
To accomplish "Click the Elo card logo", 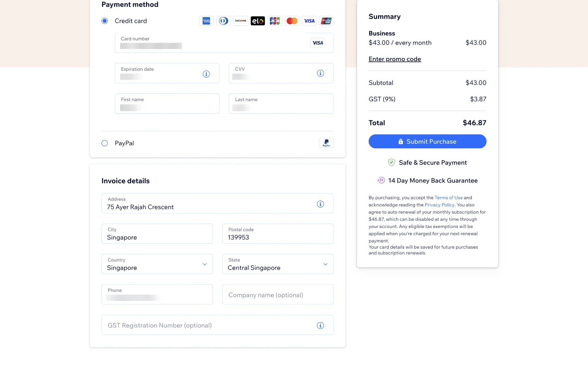I will pyautogui.click(x=258, y=21).
